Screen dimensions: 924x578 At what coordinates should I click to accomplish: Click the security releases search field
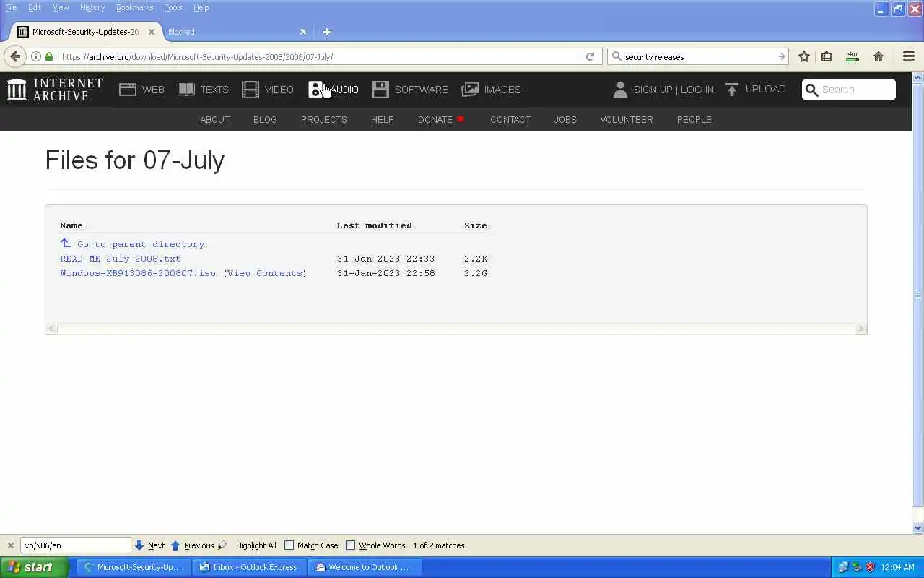[x=699, y=56]
